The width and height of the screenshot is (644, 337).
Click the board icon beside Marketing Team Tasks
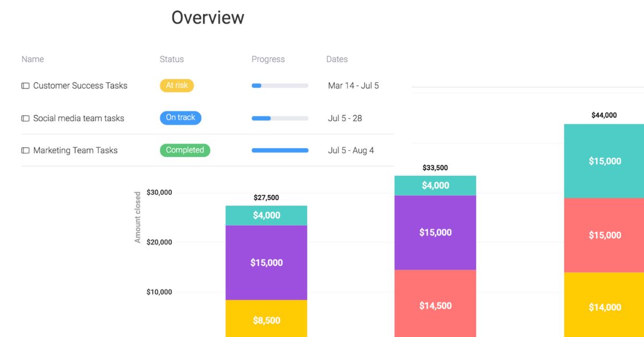tap(25, 151)
